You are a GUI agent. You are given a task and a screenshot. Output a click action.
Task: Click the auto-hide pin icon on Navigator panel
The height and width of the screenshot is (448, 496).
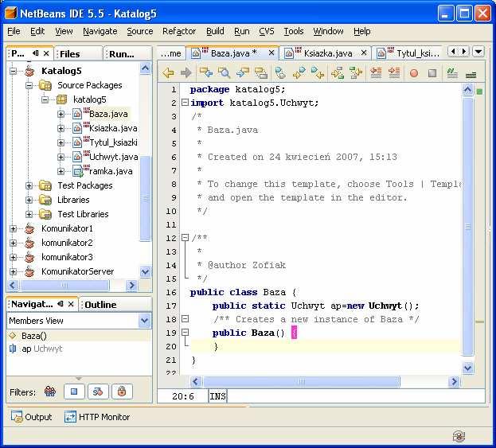(x=60, y=304)
